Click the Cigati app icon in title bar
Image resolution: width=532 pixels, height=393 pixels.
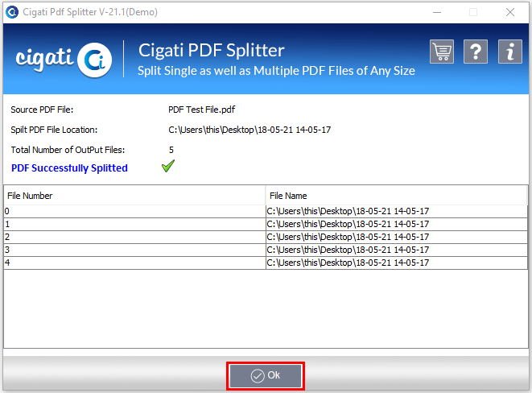pyautogui.click(x=12, y=12)
